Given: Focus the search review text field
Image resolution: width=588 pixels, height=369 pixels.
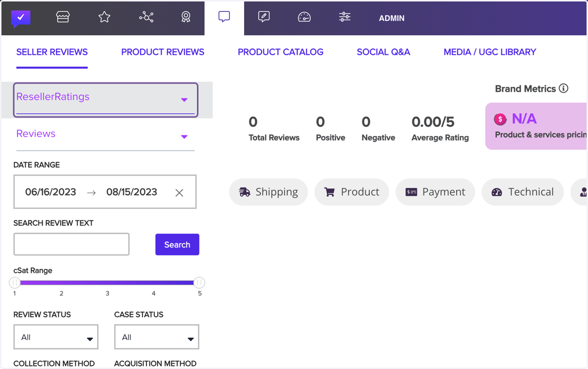Looking at the screenshot, I should coord(72,244).
